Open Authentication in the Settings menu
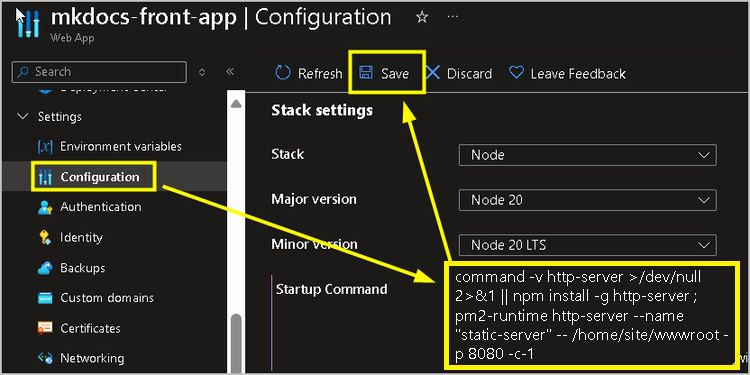The width and height of the screenshot is (750, 375). pos(100,207)
